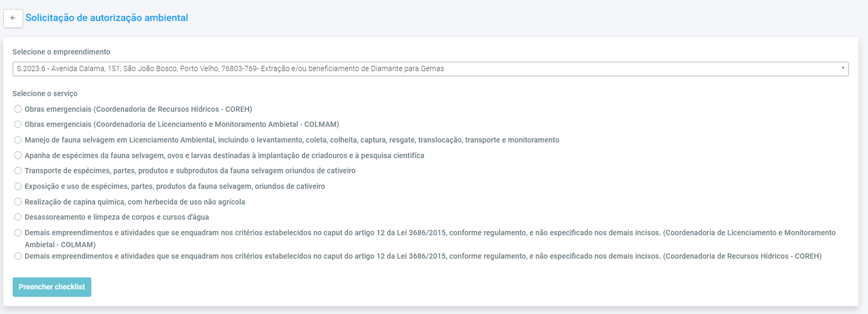Image resolution: width=868 pixels, height=314 pixels.
Task: Click 'cursos d'água' text in Desassoreamento label
Action: point(186,217)
